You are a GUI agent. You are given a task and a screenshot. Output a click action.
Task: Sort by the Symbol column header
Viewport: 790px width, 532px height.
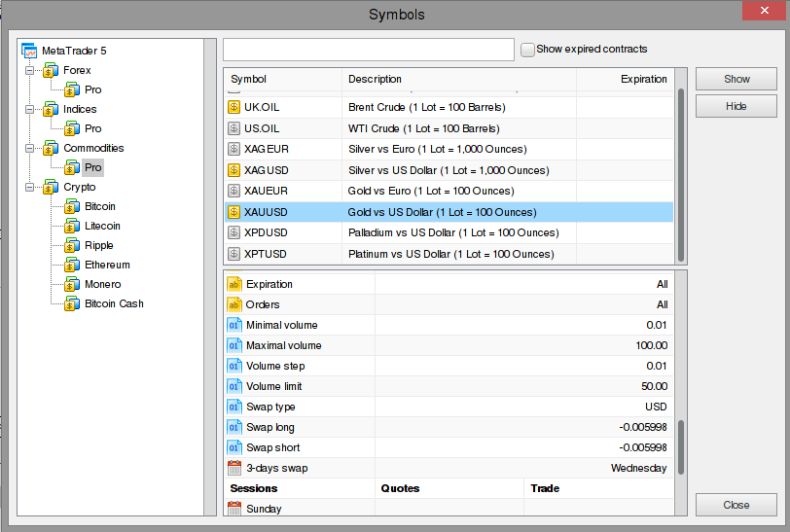coord(283,79)
